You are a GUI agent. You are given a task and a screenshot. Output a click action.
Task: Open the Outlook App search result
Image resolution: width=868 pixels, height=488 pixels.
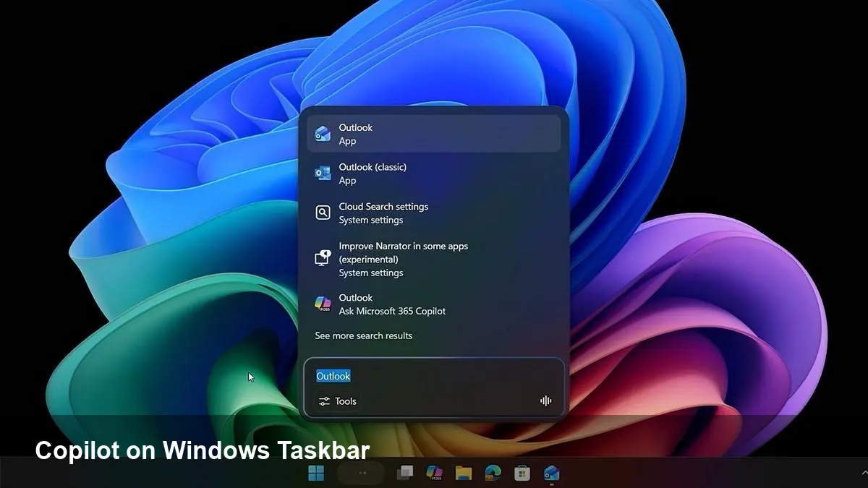434,134
